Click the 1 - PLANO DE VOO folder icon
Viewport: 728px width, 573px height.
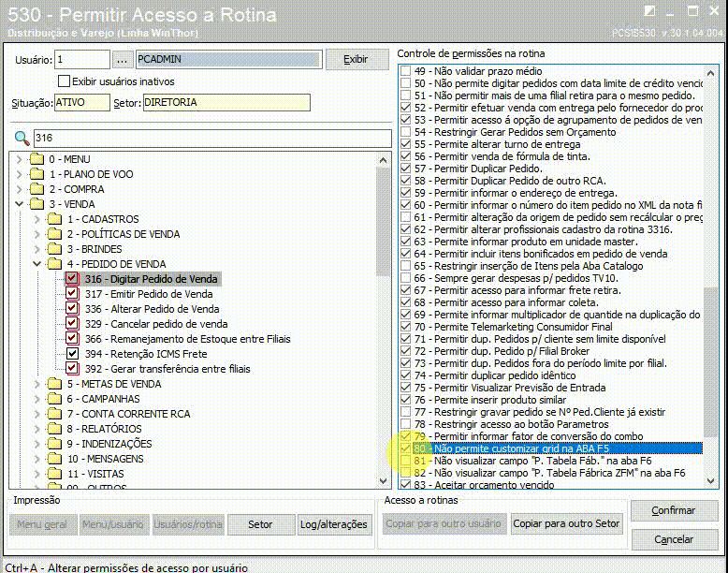pos(36,174)
